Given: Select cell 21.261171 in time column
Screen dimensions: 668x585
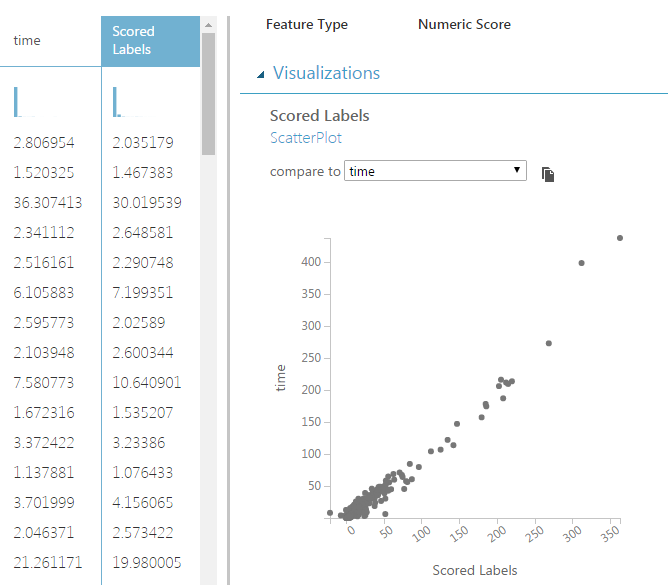Looking at the screenshot, I should (48, 561).
